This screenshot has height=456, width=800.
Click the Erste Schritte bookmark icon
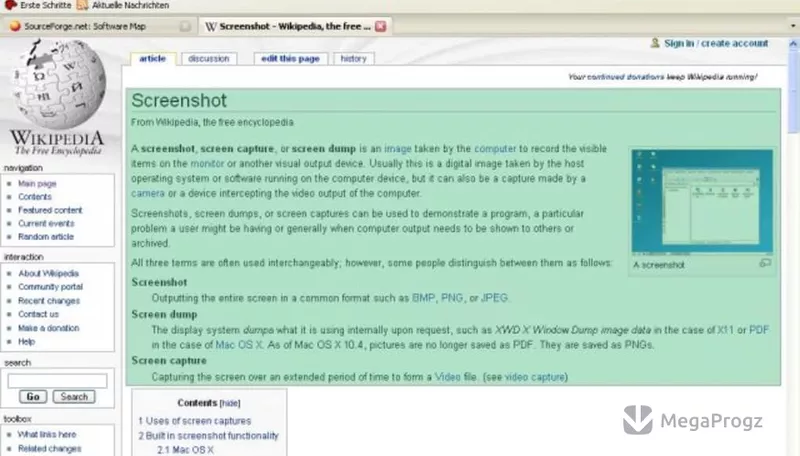10,5
